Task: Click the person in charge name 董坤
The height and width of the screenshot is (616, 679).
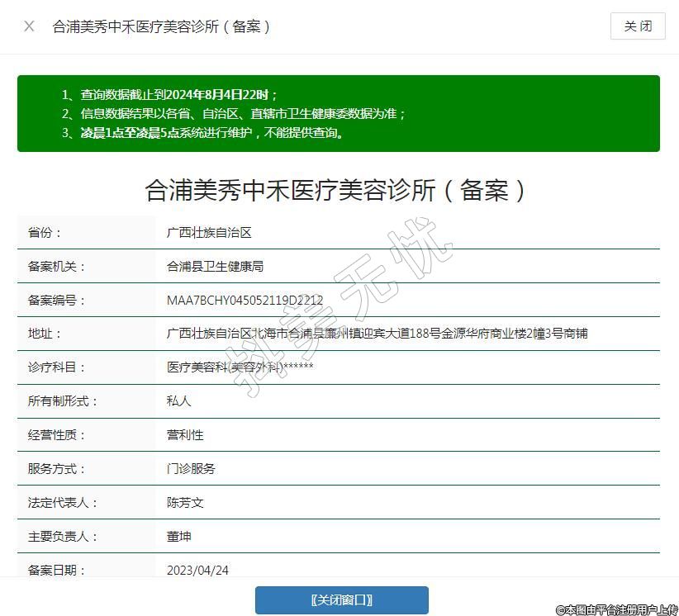Action: [x=178, y=537]
